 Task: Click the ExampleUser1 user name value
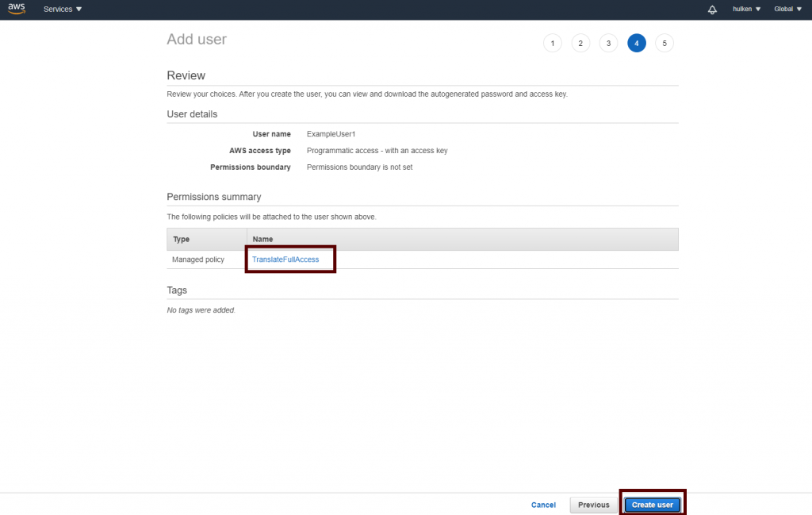pyautogui.click(x=331, y=134)
